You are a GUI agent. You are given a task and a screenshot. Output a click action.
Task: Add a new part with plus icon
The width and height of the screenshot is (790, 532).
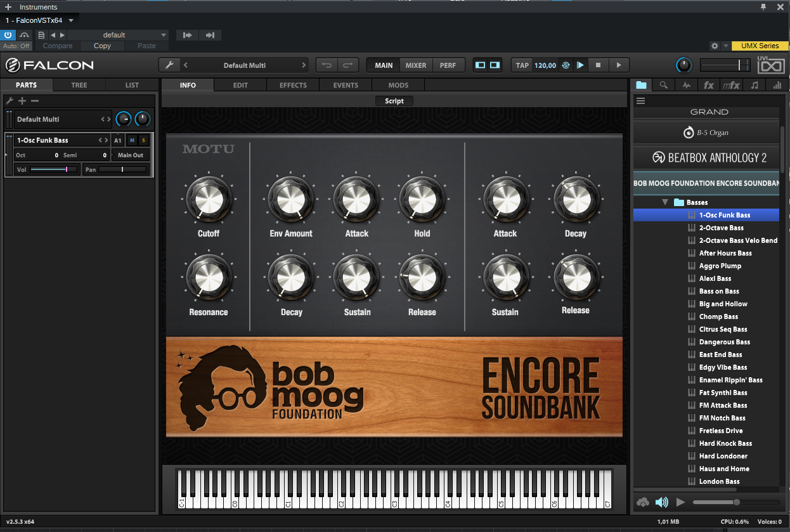(x=22, y=101)
